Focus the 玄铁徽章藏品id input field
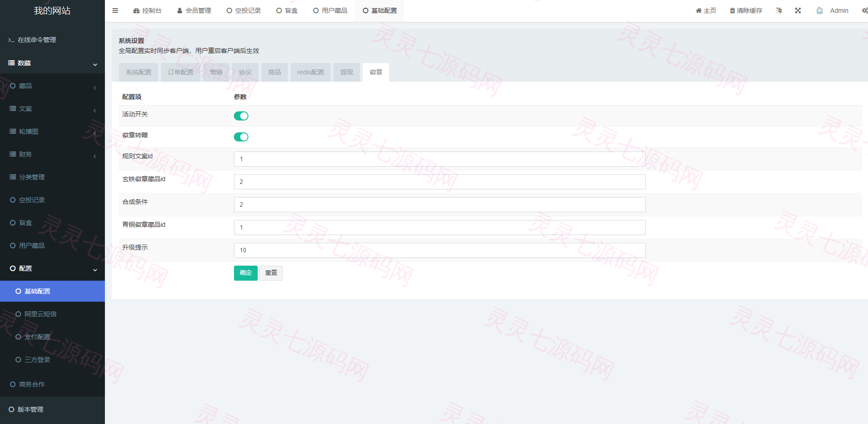The image size is (868, 424). pos(440,182)
